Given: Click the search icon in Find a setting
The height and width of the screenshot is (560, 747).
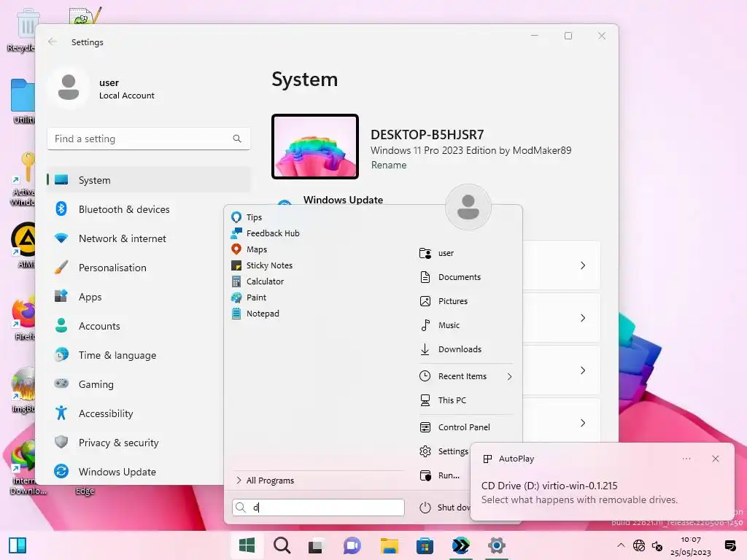Looking at the screenshot, I should pyautogui.click(x=237, y=139).
